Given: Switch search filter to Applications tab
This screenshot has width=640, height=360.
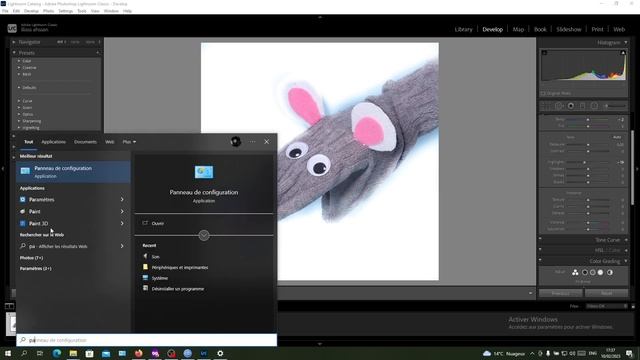Looking at the screenshot, I should coord(53,142).
